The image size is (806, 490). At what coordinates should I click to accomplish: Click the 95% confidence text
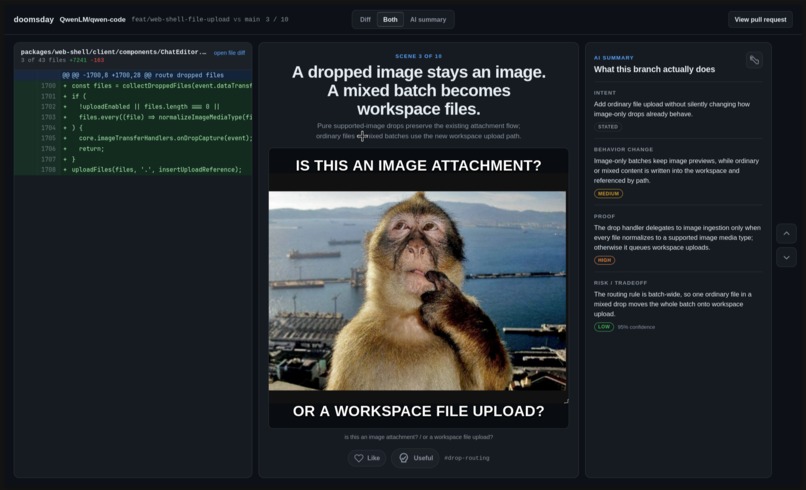click(x=636, y=327)
